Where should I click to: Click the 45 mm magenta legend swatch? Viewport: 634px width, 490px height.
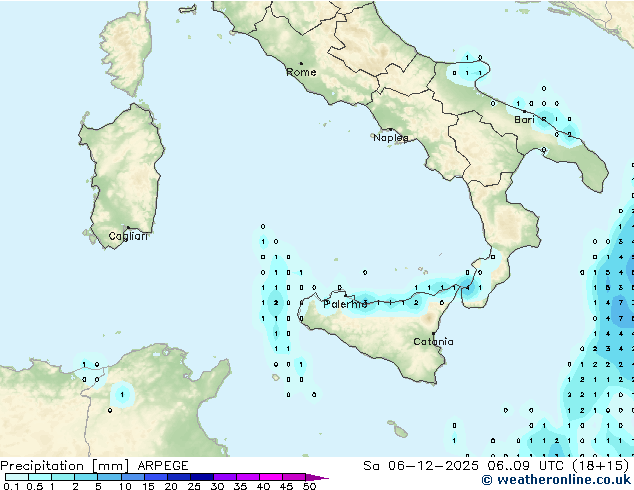pyautogui.click(x=294, y=477)
